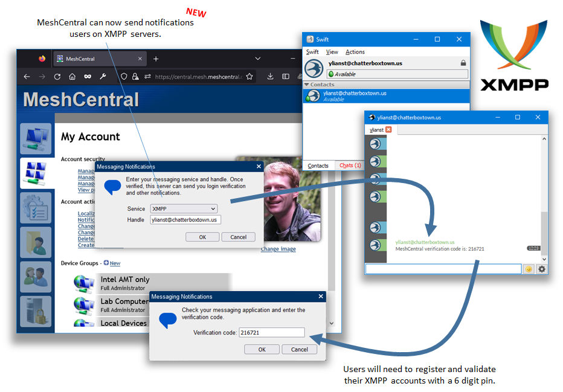Toggle the lock icon in the Swift header
Viewport: 563px width, 392px height.
tap(463, 63)
